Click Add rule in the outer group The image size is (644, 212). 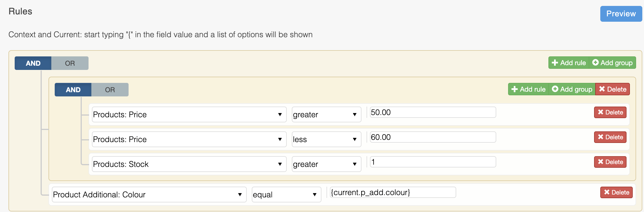coord(569,63)
